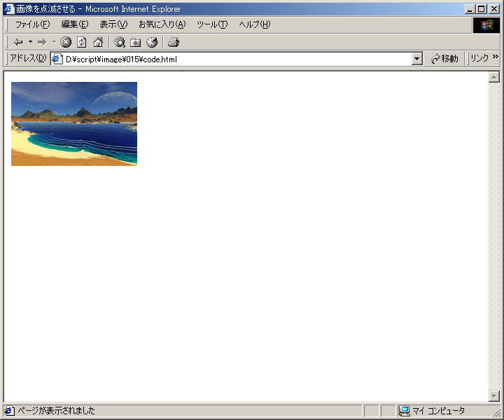This screenshot has height=420, width=504.
Task: Click the scrollbar down arrow
Action: click(x=493, y=396)
